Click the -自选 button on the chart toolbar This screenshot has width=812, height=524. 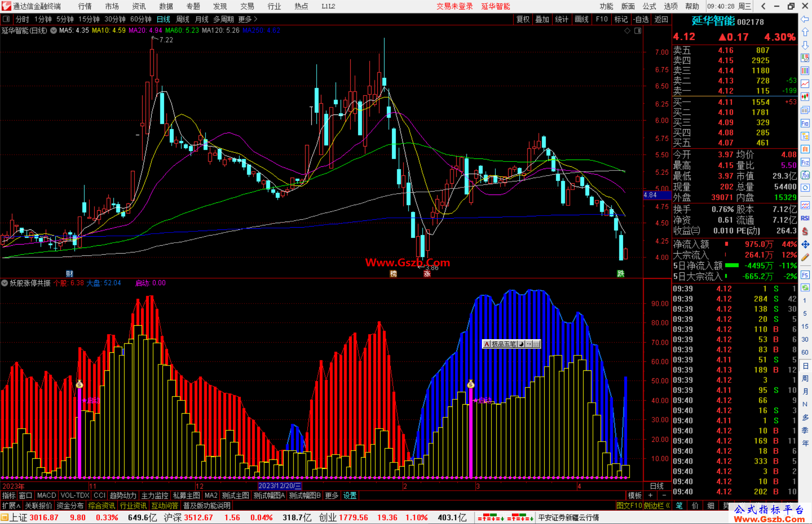click(641, 19)
